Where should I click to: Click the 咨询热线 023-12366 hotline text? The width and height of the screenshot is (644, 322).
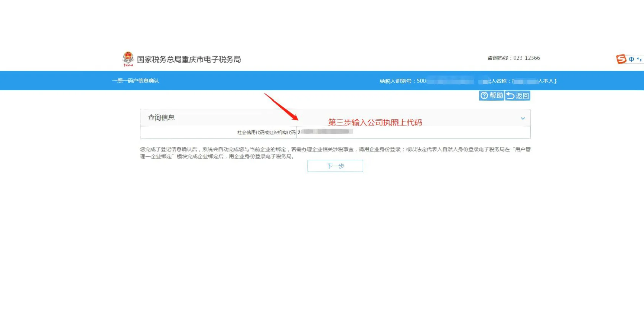coord(513,58)
